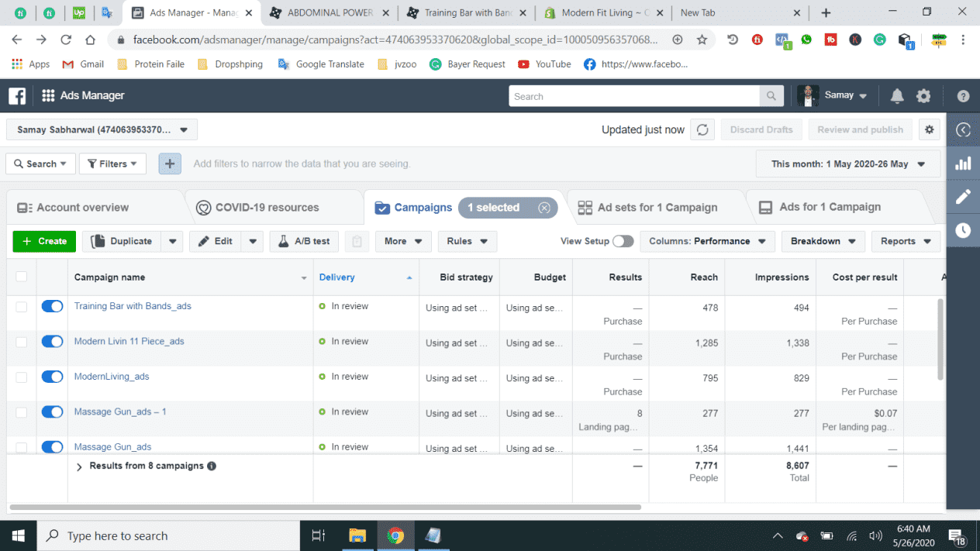Expand Results from 8 campaigns row
Viewport: 980px width, 551px height.
79,467
